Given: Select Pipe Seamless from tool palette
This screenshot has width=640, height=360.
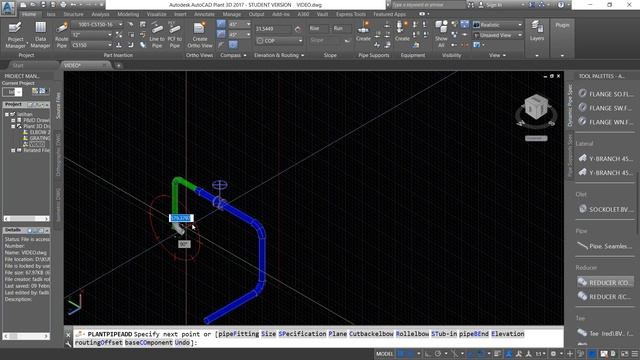Looking at the screenshot, I should 606,246.
